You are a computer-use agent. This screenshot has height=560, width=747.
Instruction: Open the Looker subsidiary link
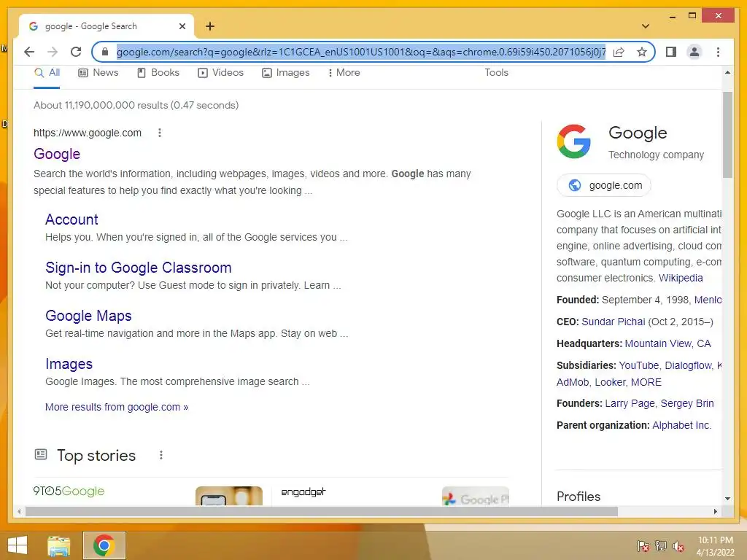[x=610, y=382]
